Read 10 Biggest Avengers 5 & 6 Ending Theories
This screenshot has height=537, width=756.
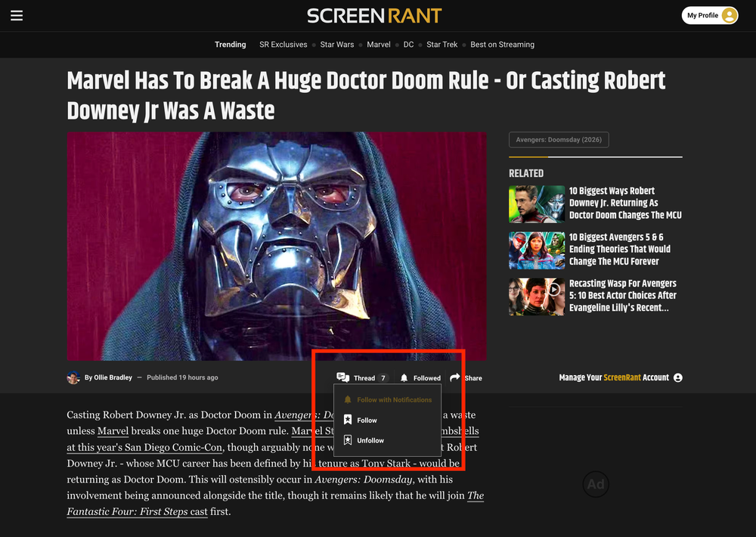coord(620,249)
